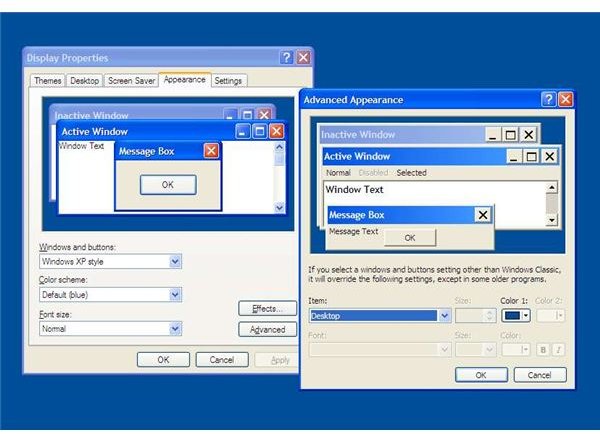Confirm with OK in Advanced Appearance

click(481, 375)
